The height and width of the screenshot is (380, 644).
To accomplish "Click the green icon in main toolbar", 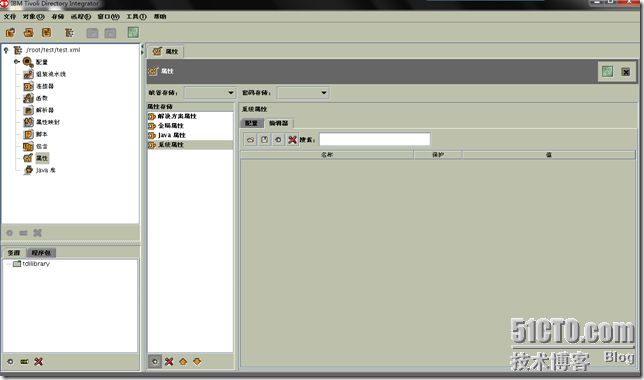I will (133, 32).
